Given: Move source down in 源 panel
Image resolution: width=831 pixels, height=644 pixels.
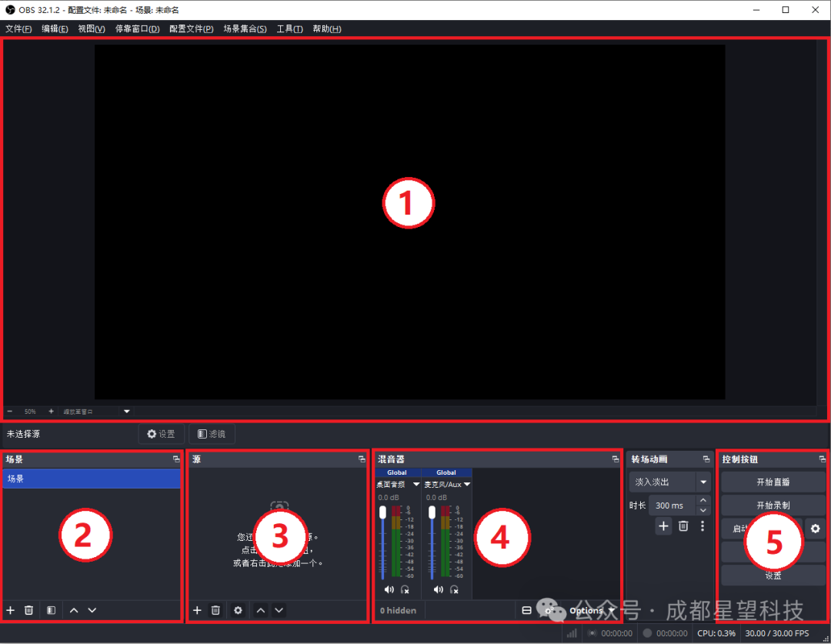Looking at the screenshot, I should (x=279, y=610).
